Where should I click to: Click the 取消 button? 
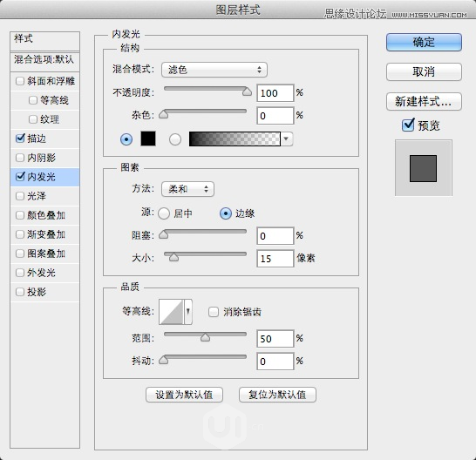424,71
